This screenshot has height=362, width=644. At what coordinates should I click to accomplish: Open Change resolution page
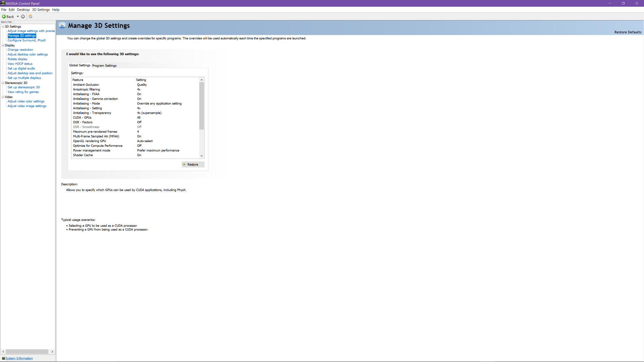20,50
